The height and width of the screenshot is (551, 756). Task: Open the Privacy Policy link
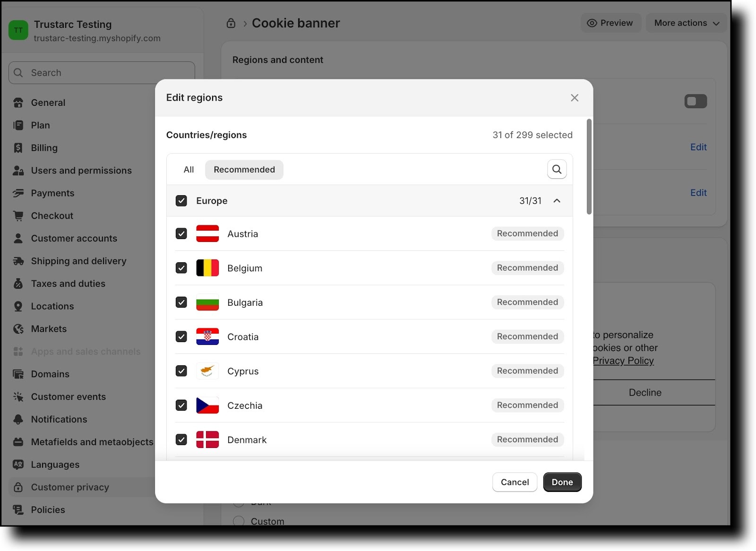(x=623, y=361)
